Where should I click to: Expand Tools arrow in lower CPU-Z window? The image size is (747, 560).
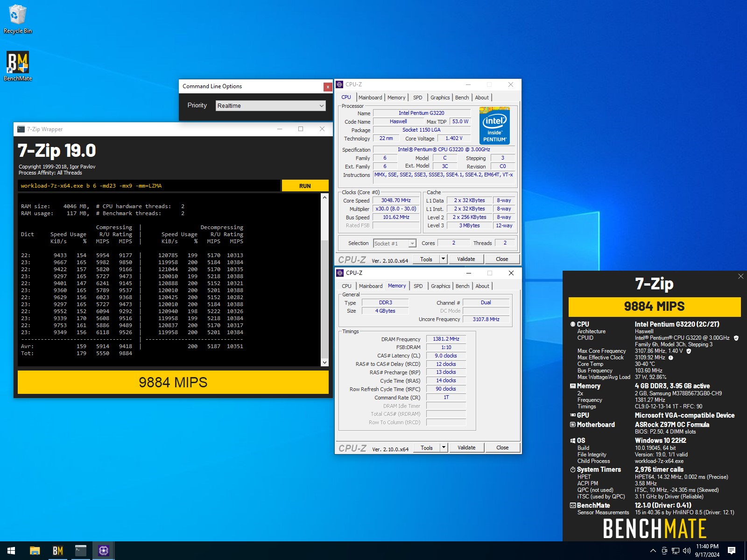point(444,447)
